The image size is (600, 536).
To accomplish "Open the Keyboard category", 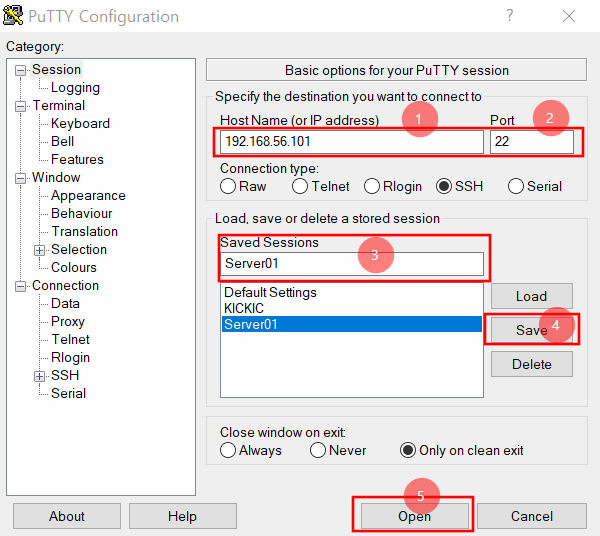I will click(80, 124).
